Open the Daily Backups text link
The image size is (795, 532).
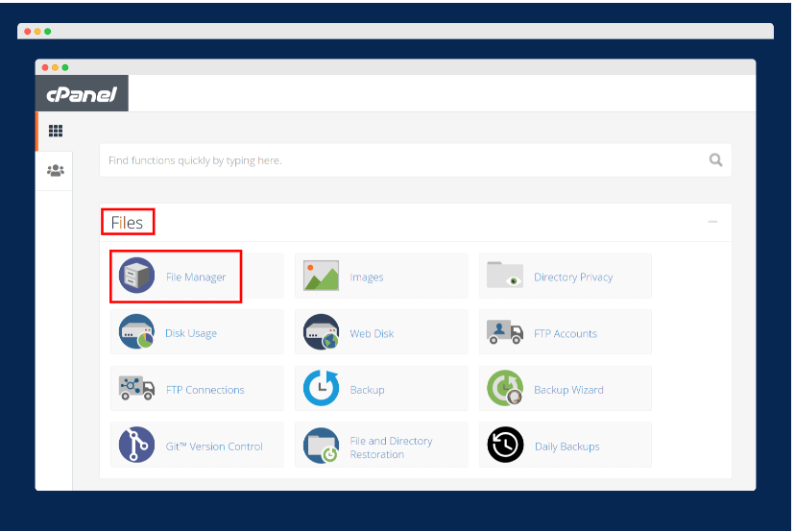tap(566, 447)
